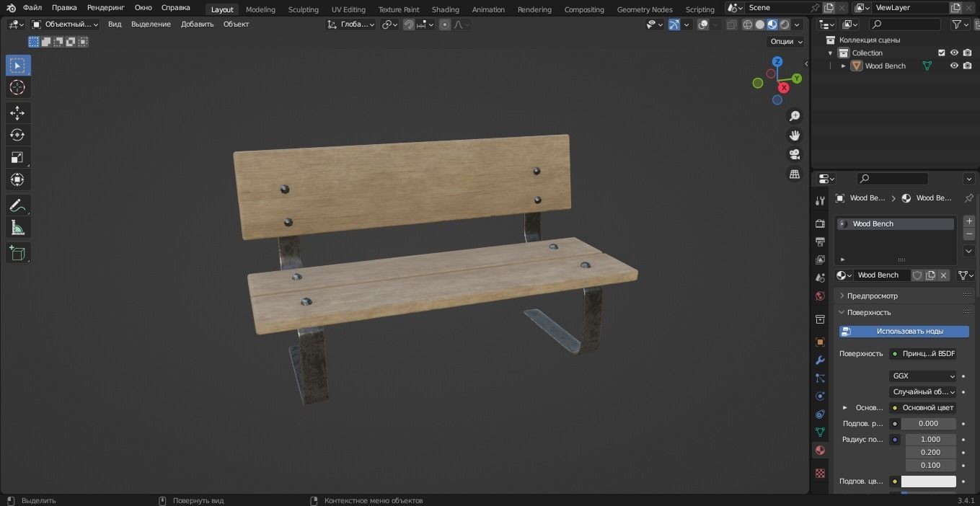
Task: Open the Файл menu
Action: pyautogui.click(x=32, y=7)
